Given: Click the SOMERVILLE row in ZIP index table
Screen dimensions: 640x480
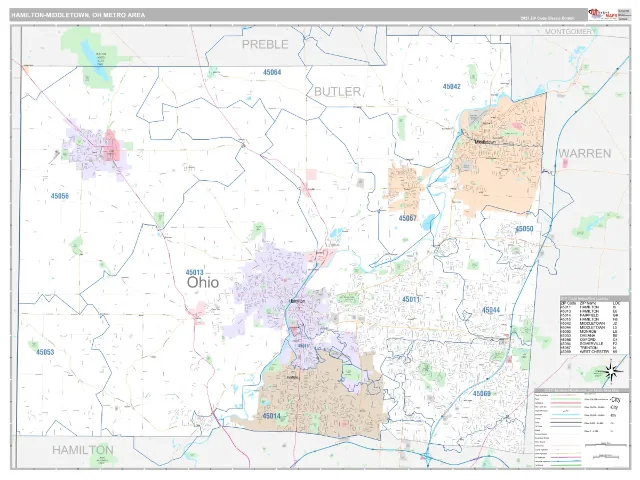Looking at the screenshot, I should pyautogui.click(x=590, y=343).
